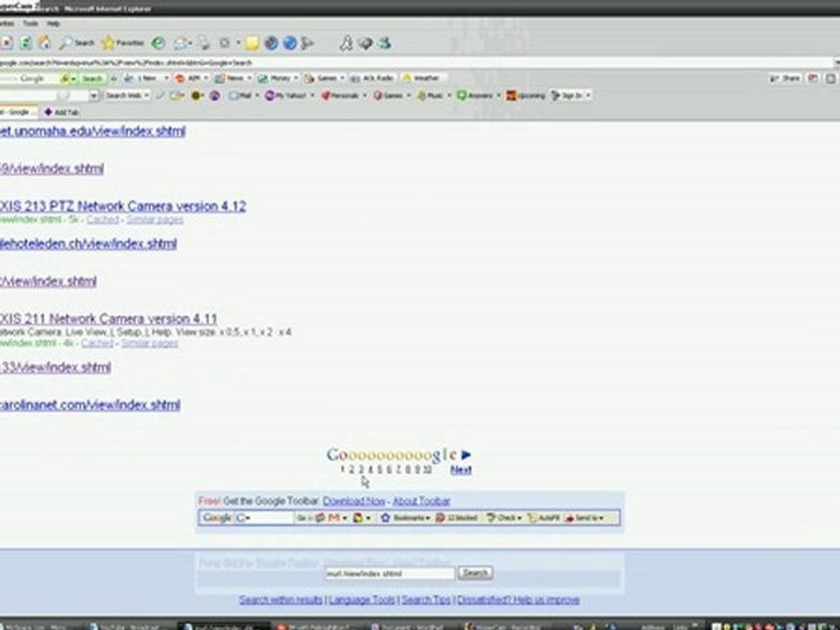Go to results page 10
The width and height of the screenshot is (840, 630).
(428, 470)
